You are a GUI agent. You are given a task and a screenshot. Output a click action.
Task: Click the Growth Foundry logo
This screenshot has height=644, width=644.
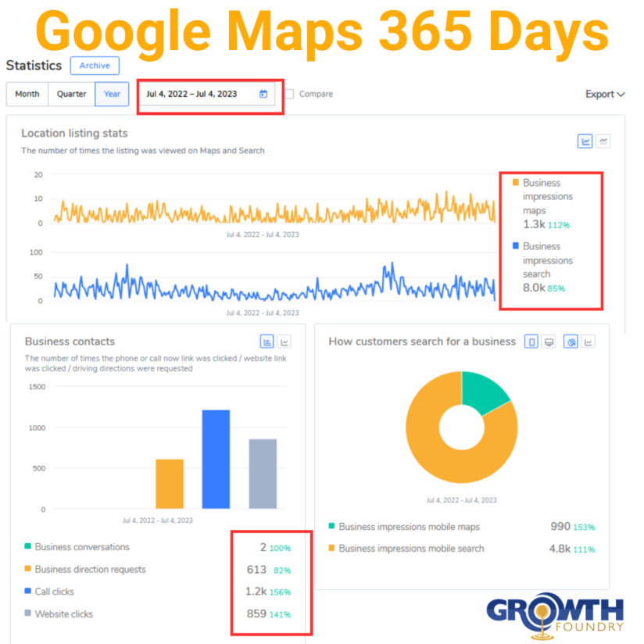click(553, 614)
